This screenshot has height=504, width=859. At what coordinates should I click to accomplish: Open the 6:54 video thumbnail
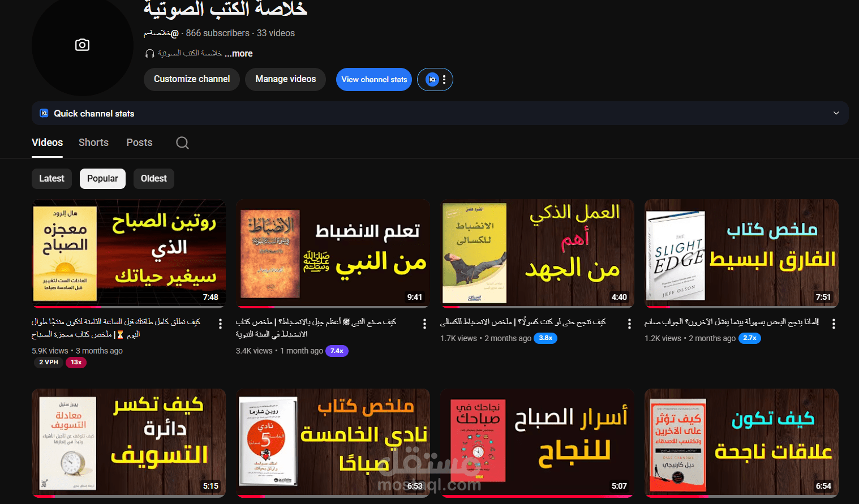coord(741,443)
